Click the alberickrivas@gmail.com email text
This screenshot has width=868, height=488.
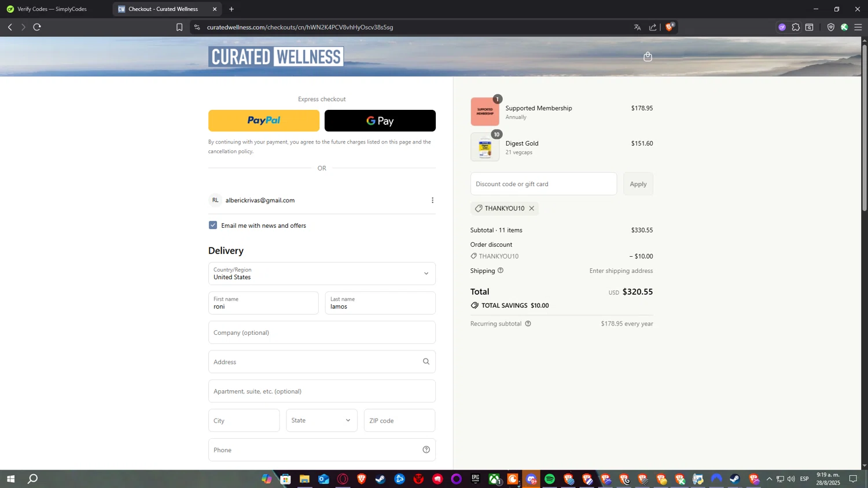[260, 200]
